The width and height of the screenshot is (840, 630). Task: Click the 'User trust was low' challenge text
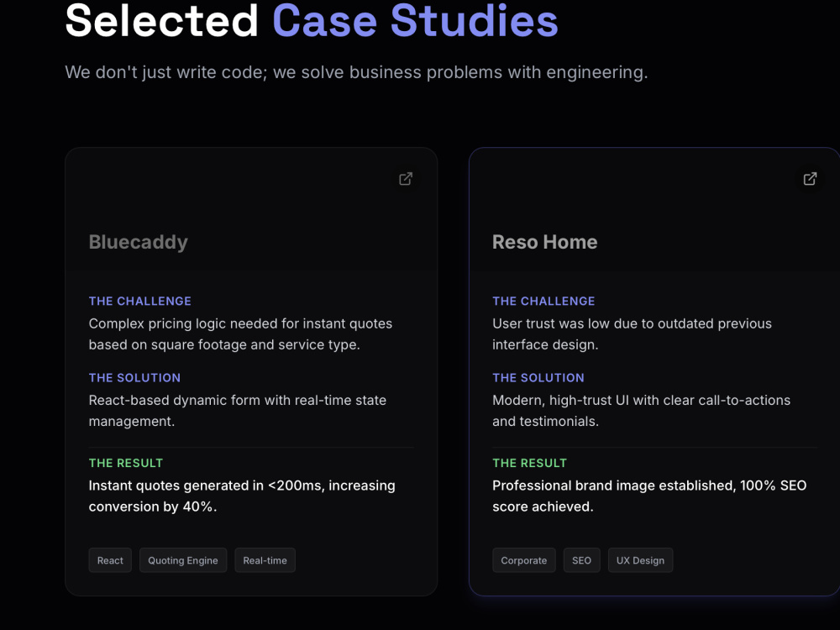pyautogui.click(x=633, y=334)
